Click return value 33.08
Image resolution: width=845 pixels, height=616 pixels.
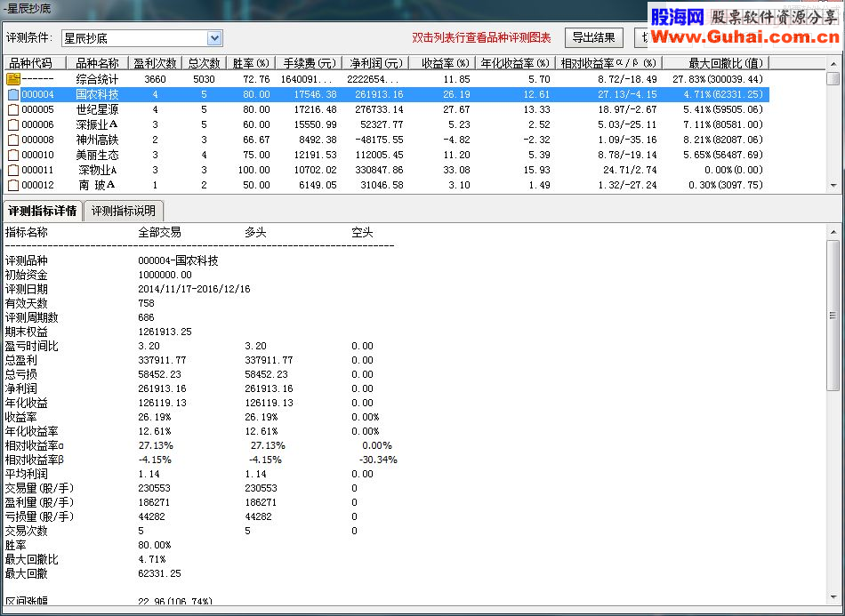pyautogui.click(x=458, y=170)
